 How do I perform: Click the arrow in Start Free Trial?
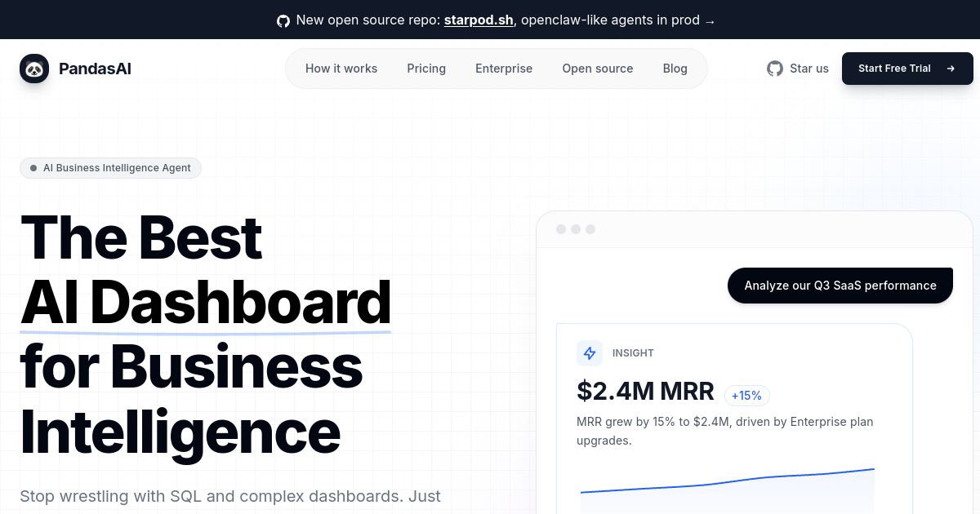pos(951,69)
